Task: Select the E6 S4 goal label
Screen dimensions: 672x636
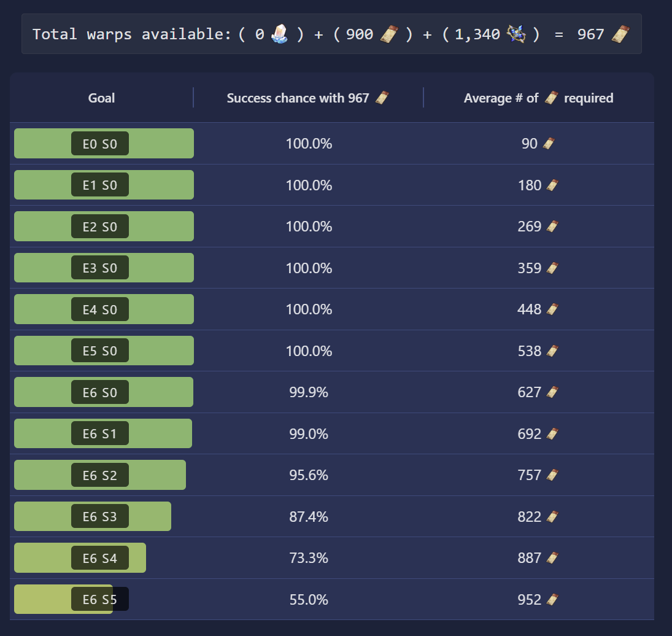Action: pos(100,558)
